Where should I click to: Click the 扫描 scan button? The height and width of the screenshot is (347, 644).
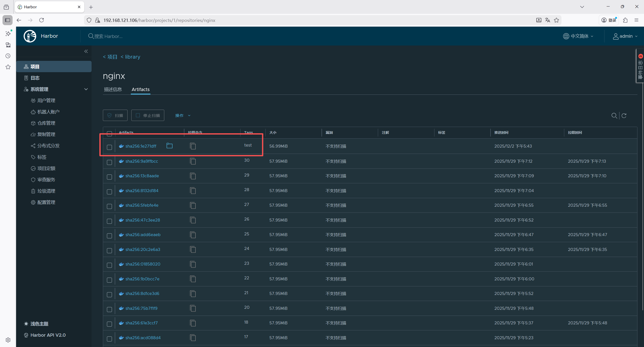(x=115, y=115)
